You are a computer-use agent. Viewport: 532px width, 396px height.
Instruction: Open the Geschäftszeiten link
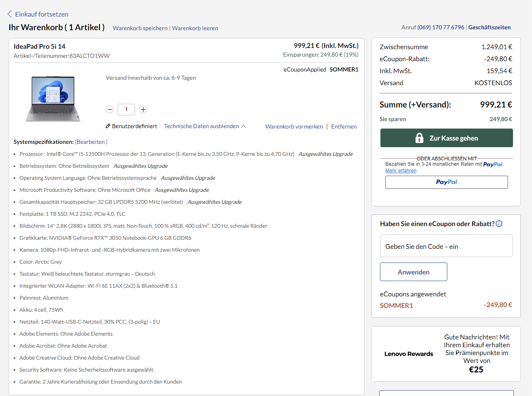[489, 27]
